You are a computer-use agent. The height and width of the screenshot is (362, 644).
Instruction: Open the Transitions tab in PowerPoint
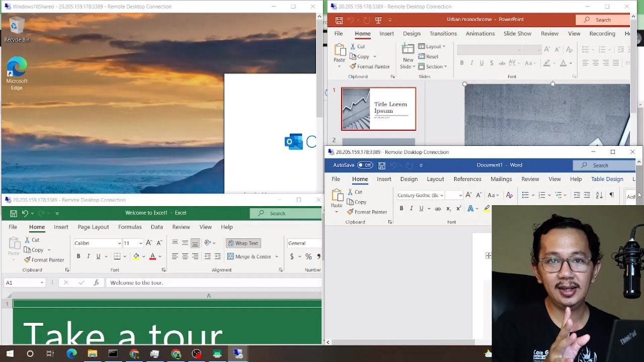(443, 34)
